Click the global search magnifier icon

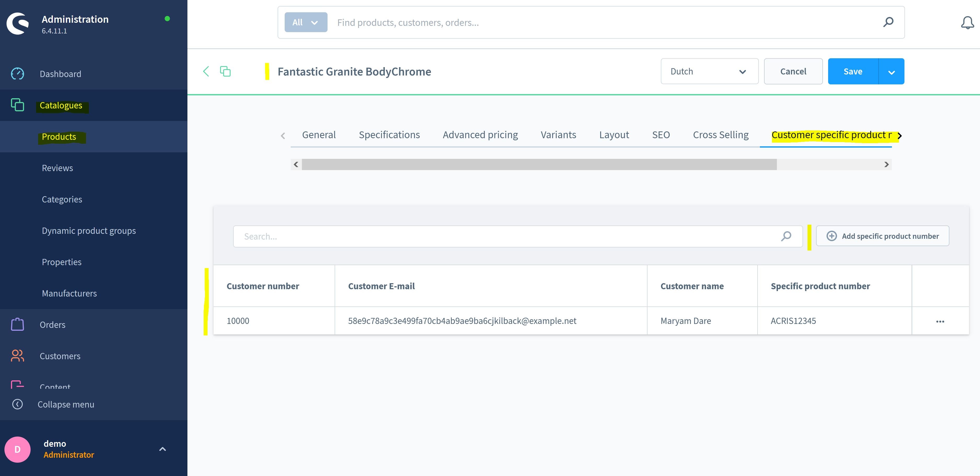point(888,22)
